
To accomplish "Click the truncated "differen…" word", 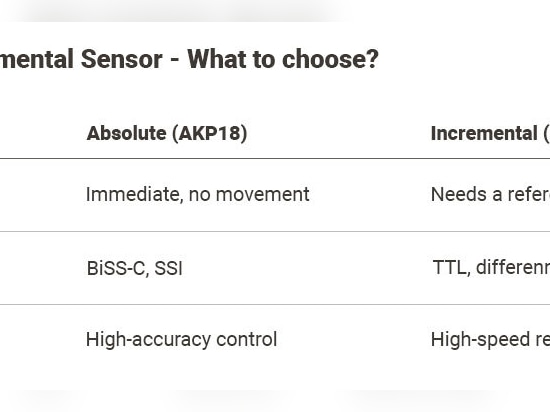I will pyautogui.click(x=513, y=268).
